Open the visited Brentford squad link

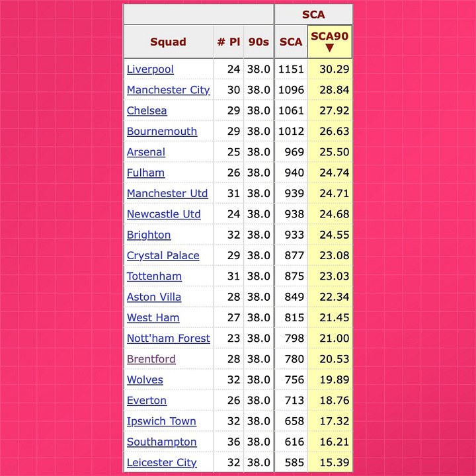pyautogui.click(x=151, y=359)
